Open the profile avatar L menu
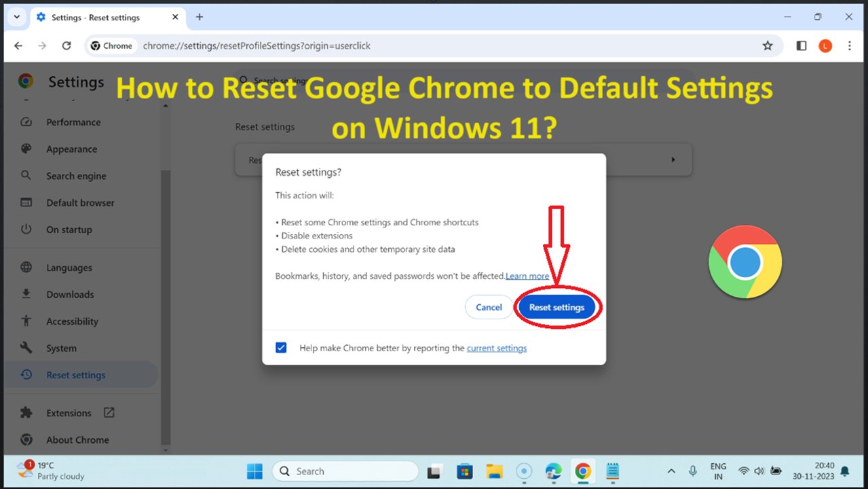The image size is (868, 489). [x=825, y=46]
